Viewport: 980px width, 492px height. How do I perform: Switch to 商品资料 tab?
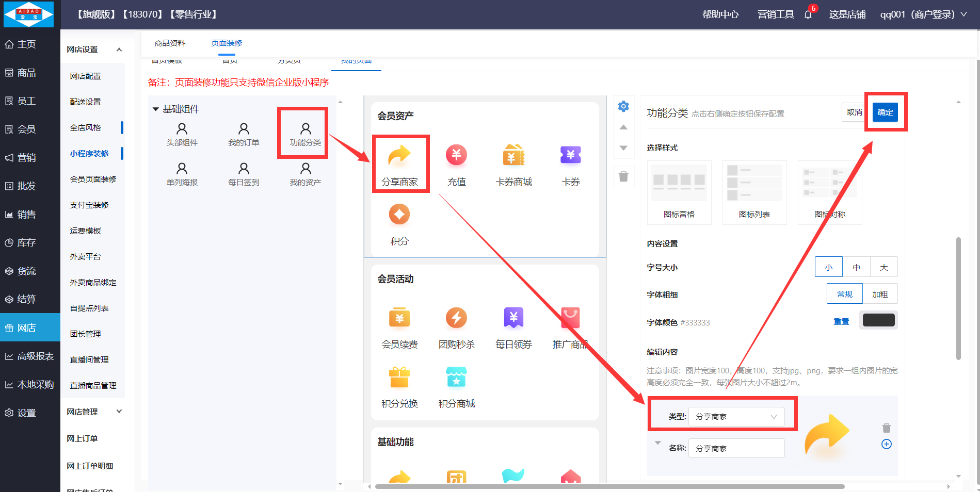coord(170,43)
